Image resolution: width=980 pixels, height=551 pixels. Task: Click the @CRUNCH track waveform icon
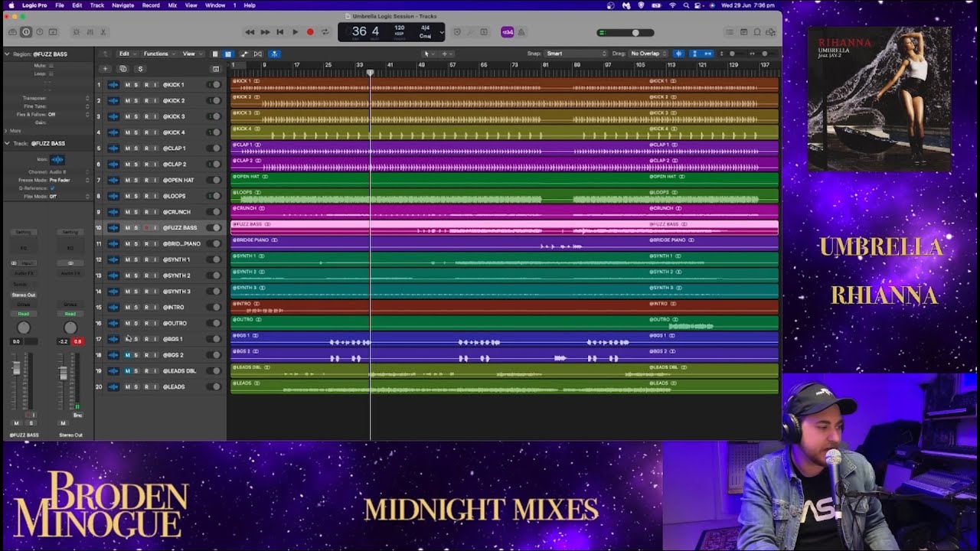(113, 212)
